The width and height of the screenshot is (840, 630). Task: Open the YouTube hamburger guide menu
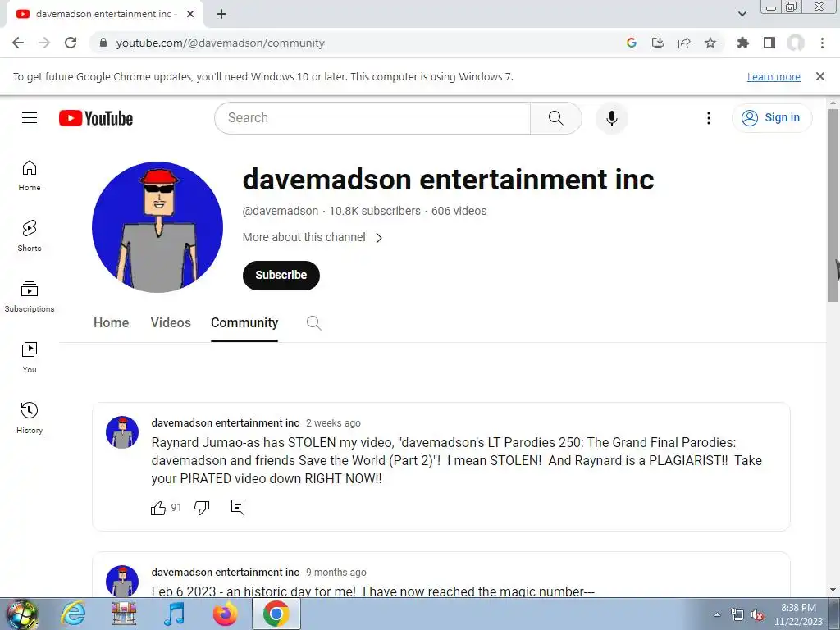(x=30, y=118)
